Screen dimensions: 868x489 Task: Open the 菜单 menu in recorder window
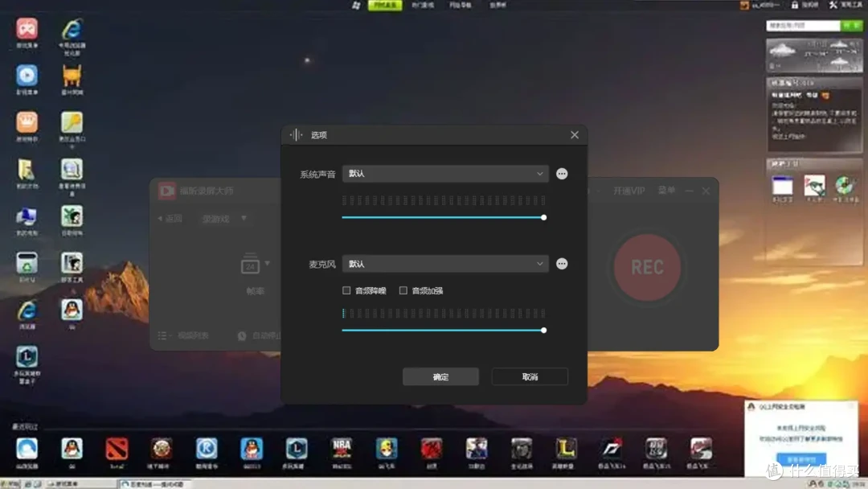[666, 191]
